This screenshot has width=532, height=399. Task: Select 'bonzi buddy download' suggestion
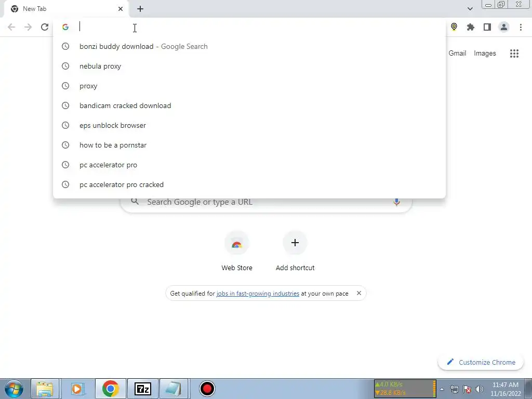(249, 46)
